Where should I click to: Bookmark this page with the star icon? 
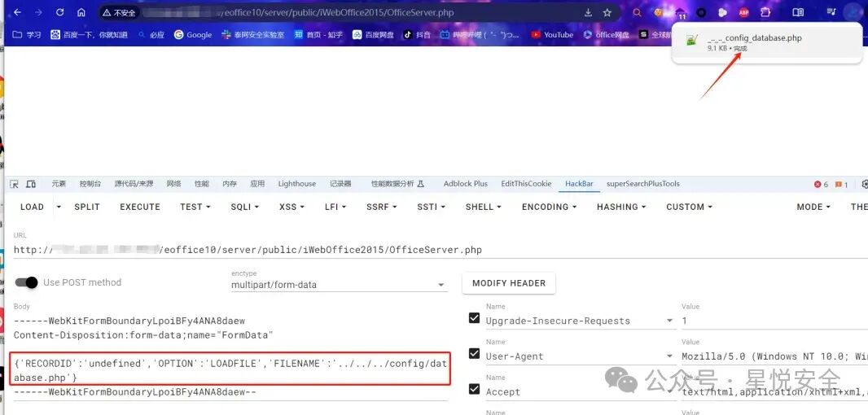(607, 12)
